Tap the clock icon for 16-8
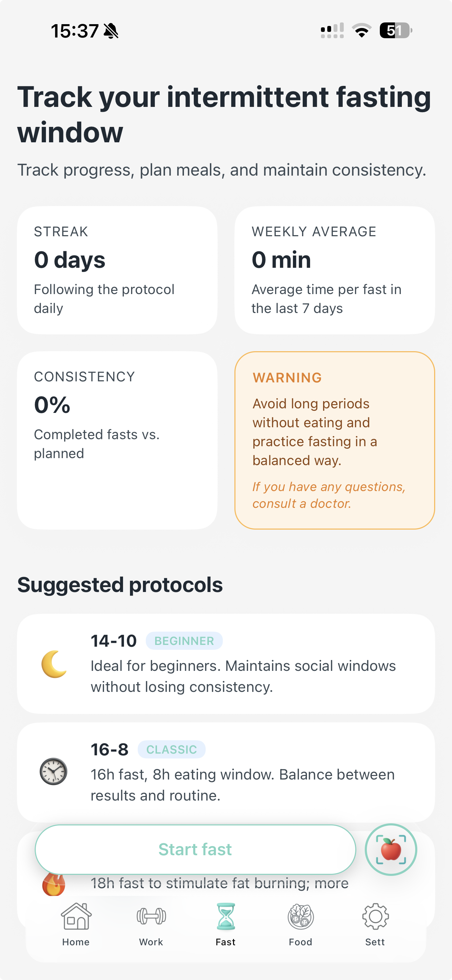Screen dimensions: 452x980 (54, 771)
